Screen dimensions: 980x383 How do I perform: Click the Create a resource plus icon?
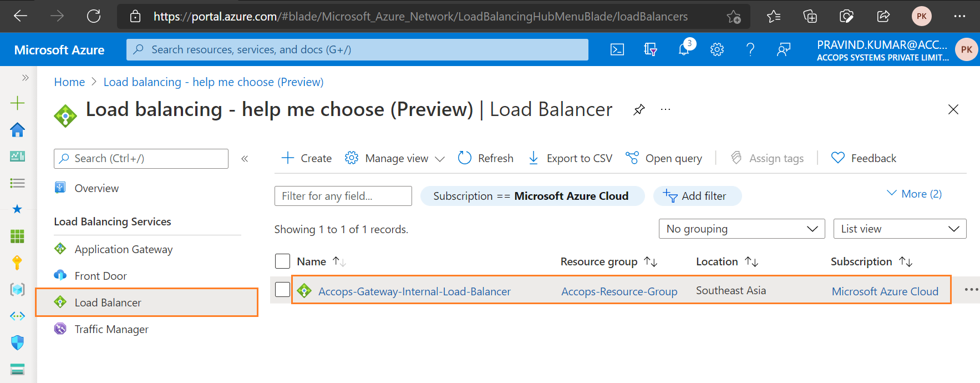point(18,103)
